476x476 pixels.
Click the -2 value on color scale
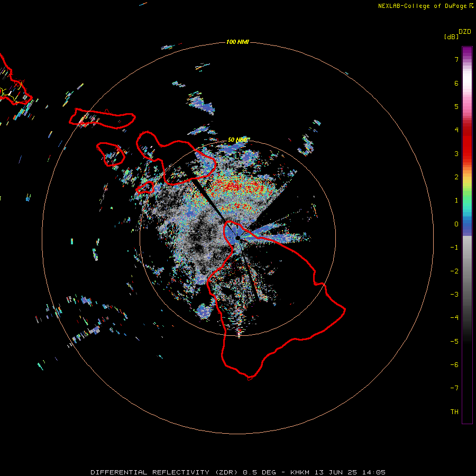pyautogui.click(x=454, y=271)
